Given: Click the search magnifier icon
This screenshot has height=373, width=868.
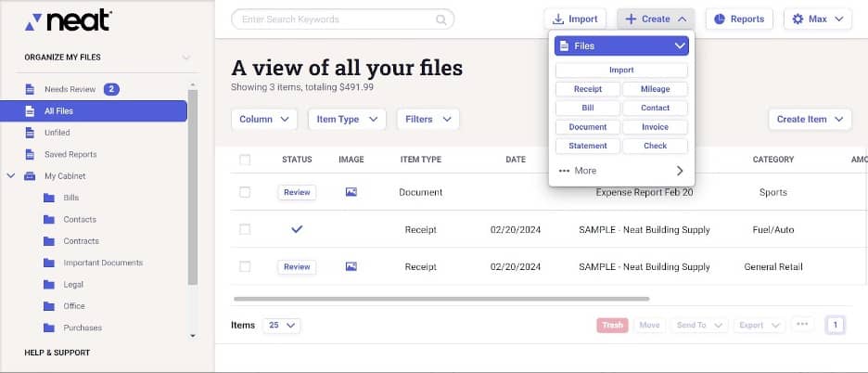Looking at the screenshot, I should coord(442,19).
